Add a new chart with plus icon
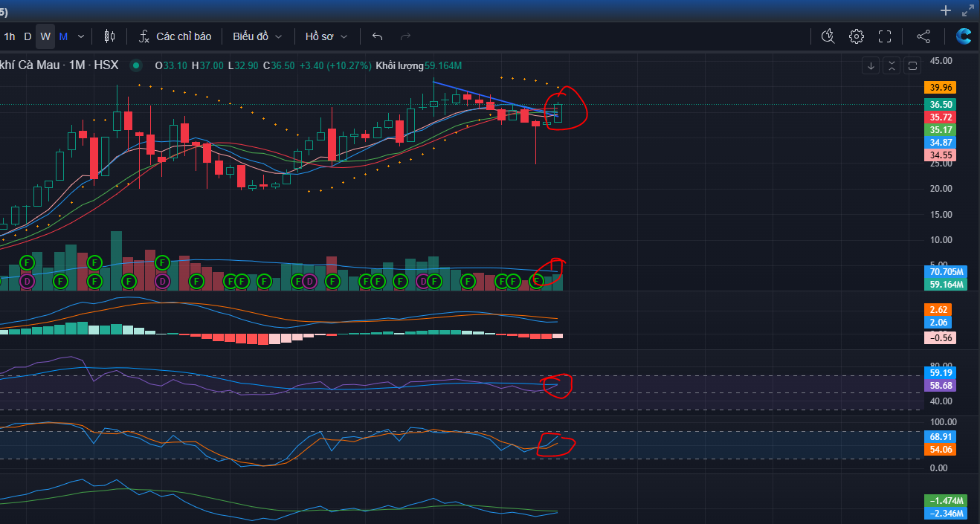The width and height of the screenshot is (980, 524). (946, 10)
